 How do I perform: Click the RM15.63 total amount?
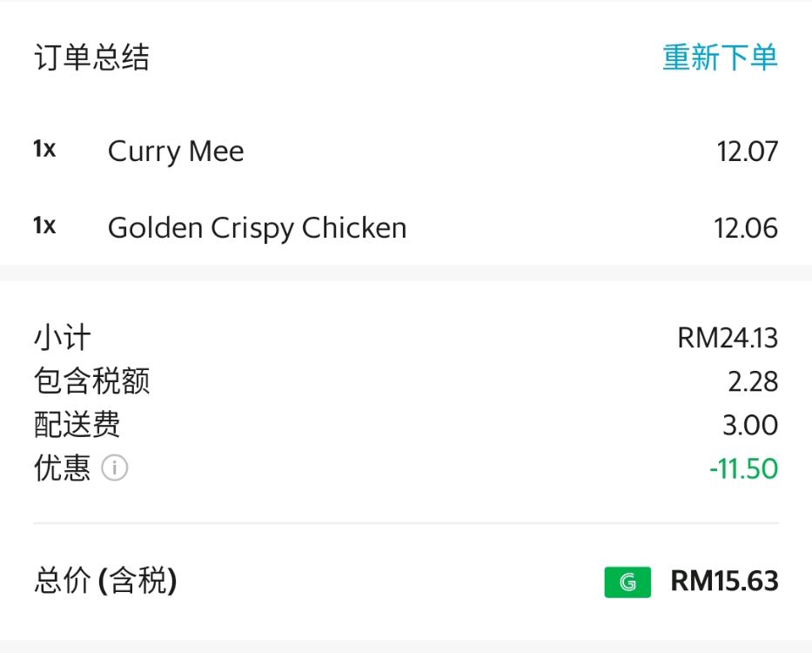[724, 581]
